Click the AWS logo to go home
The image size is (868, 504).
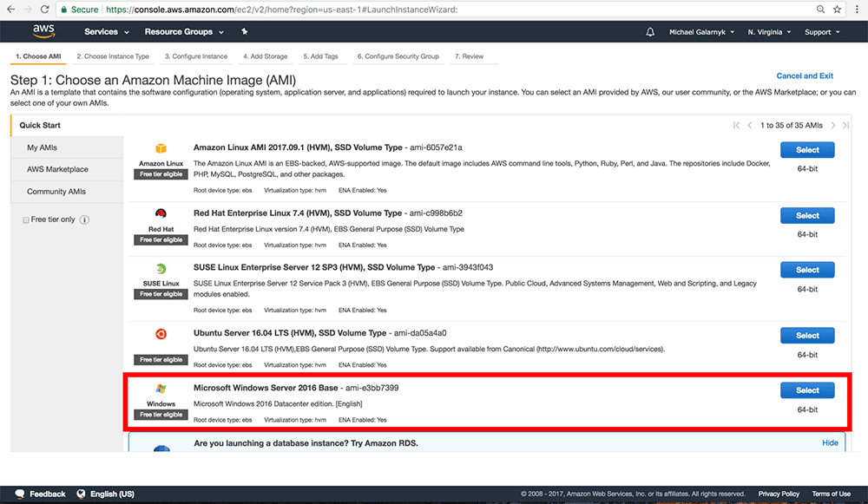click(43, 31)
